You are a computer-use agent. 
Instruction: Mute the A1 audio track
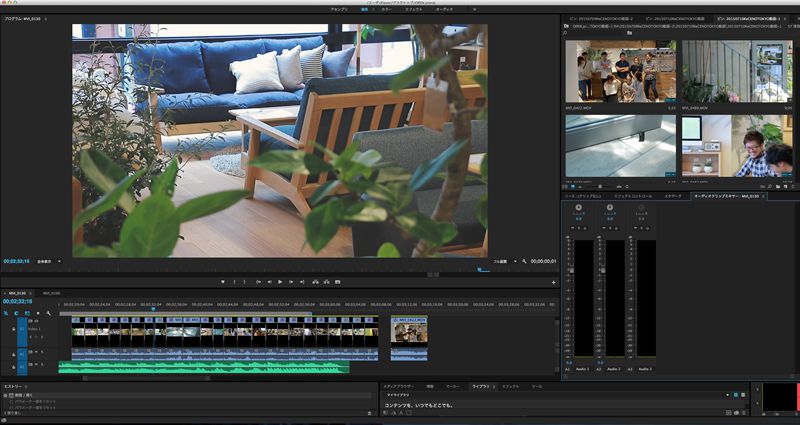point(36,352)
